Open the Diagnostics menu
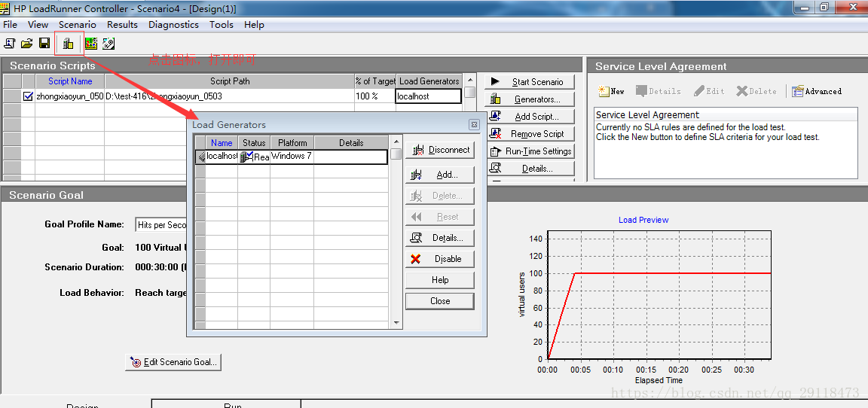This screenshot has width=868, height=408. click(173, 24)
